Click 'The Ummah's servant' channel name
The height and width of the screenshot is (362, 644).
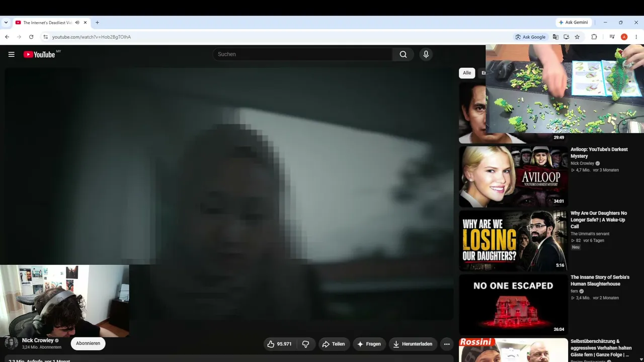coord(590,234)
